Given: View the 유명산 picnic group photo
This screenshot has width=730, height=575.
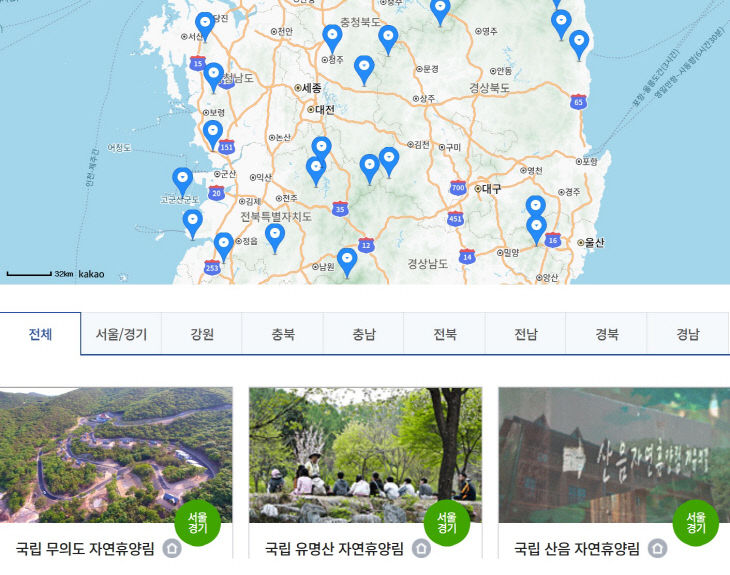Looking at the screenshot, I should [365, 455].
